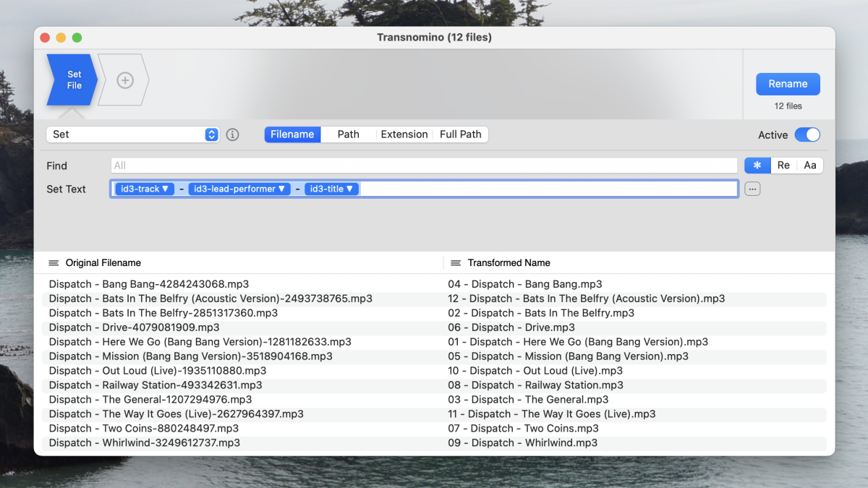This screenshot has width=868, height=488.
Task: Click the info icon beside Set dropdown
Action: pyautogui.click(x=232, y=134)
